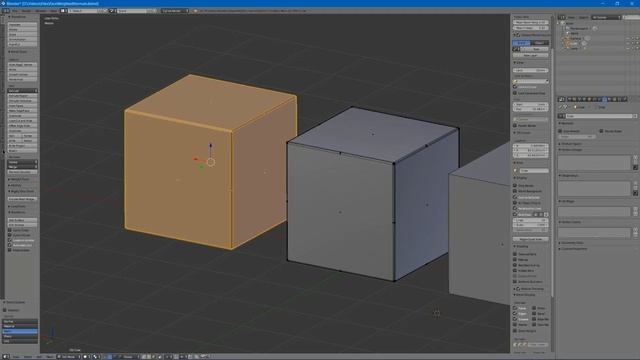640x360 pixels.
Task: Open the Texture properties tab
Action: tap(614, 99)
